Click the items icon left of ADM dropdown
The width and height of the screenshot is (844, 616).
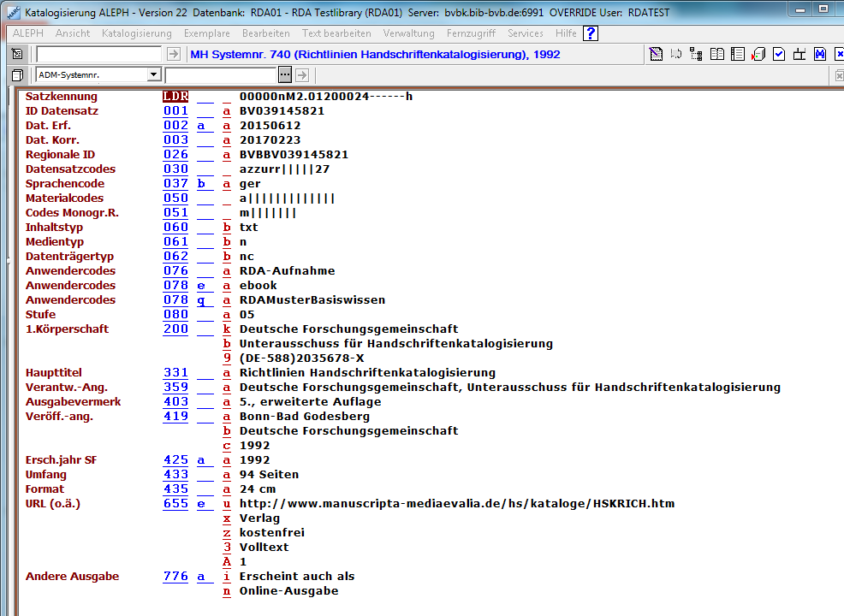(x=17, y=75)
